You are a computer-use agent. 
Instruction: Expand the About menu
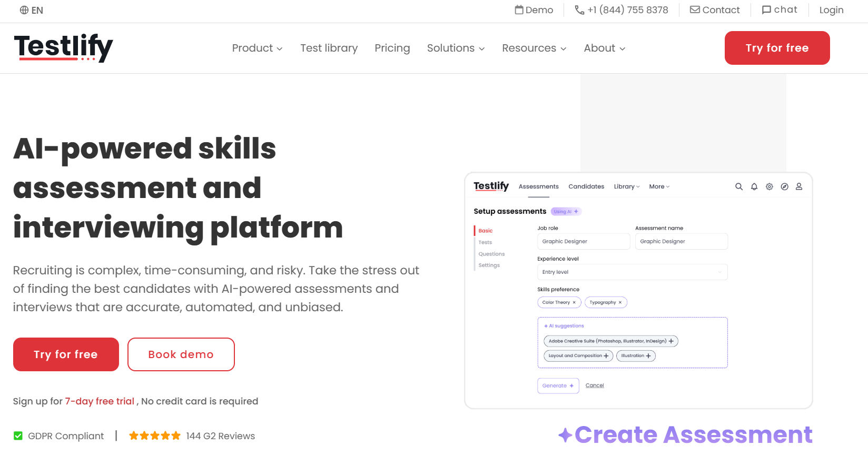[605, 48]
